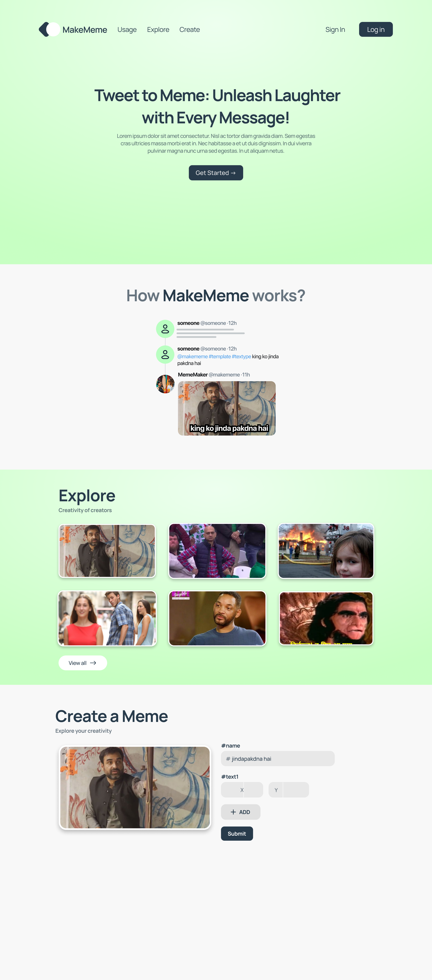
Task: Open the fire girl meme thumbnail
Action: coord(326,551)
